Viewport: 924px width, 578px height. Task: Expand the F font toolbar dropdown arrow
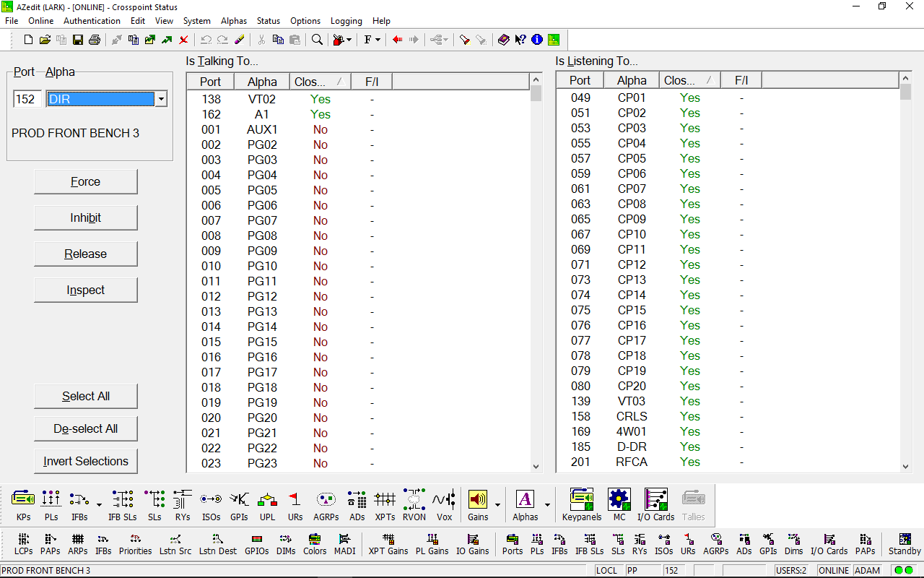pyautogui.click(x=378, y=40)
